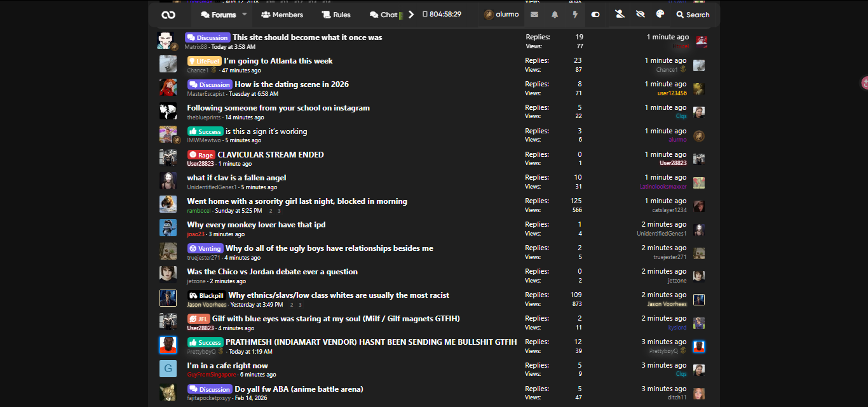Open thread "How is the dating scene in 2026"

(x=292, y=84)
